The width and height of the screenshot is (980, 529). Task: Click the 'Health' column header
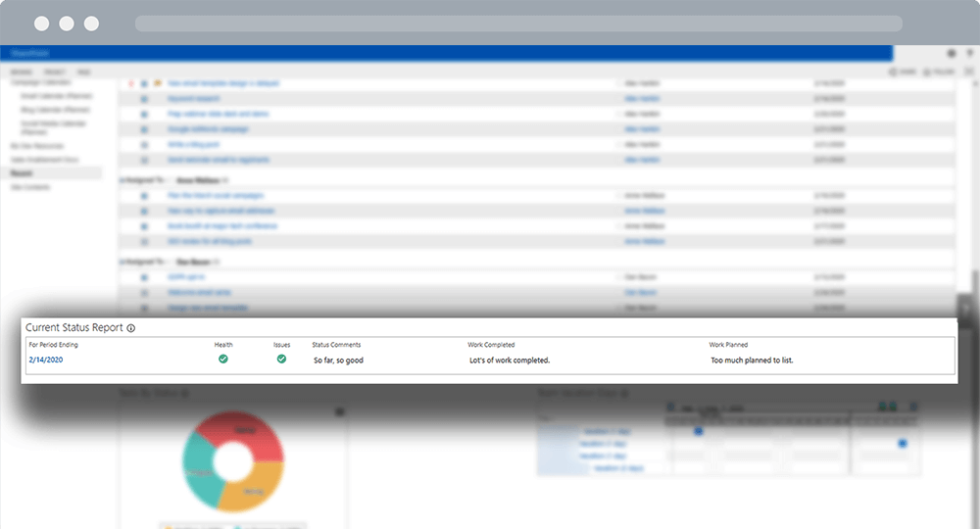pos(223,345)
